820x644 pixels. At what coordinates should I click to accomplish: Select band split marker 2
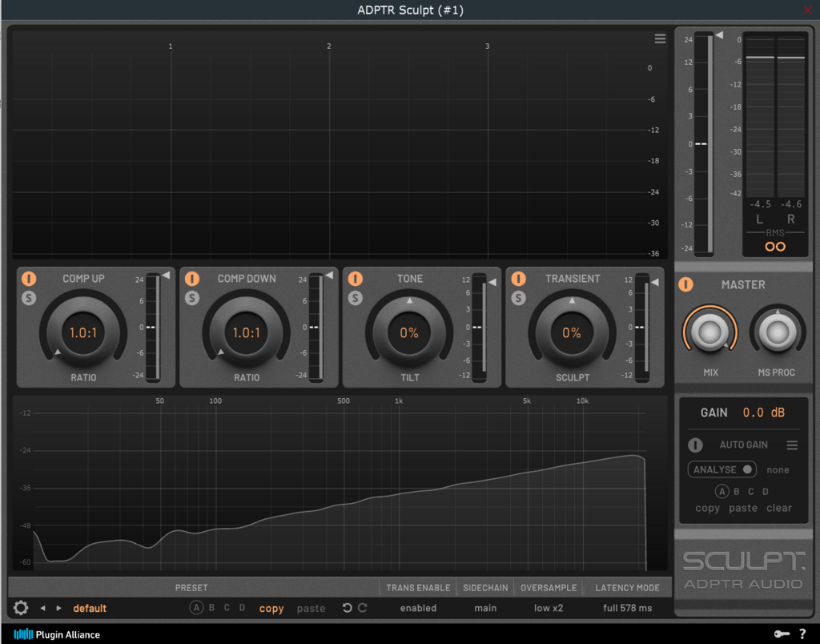pyautogui.click(x=329, y=46)
